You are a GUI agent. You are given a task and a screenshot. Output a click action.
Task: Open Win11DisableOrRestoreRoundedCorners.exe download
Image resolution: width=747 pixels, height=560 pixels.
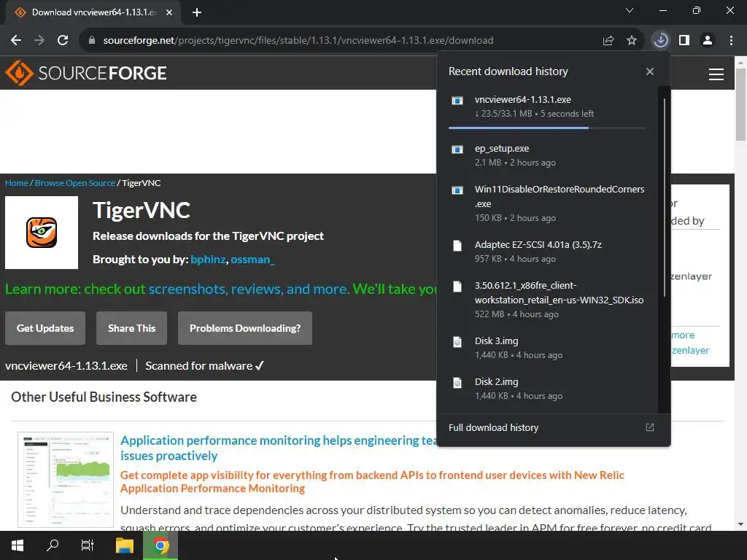[x=548, y=203]
